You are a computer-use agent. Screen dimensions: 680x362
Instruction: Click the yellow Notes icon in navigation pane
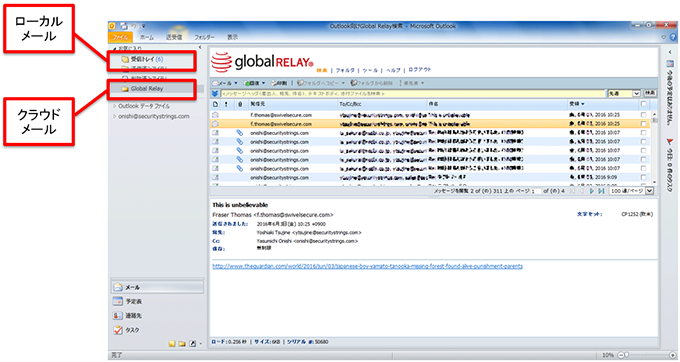[172, 344]
